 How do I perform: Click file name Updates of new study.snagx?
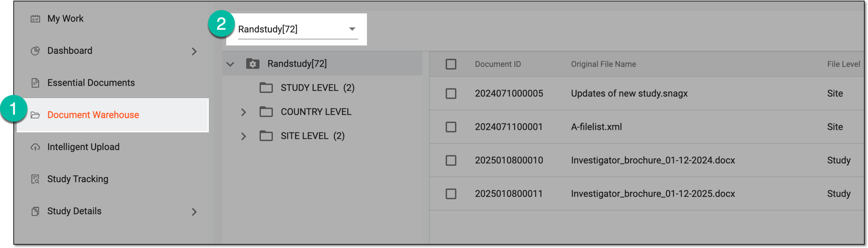coord(629,93)
